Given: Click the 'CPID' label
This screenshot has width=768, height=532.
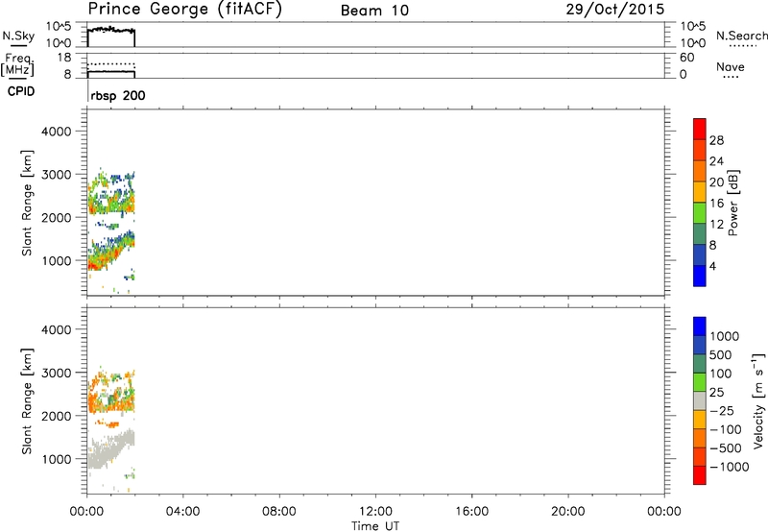Looking at the screenshot, I should pos(21,91).
